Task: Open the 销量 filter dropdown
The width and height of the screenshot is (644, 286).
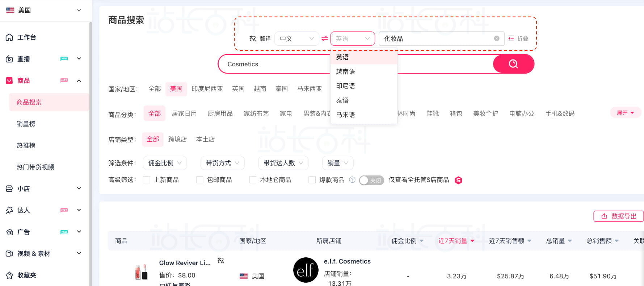Action: coord(338,163)
